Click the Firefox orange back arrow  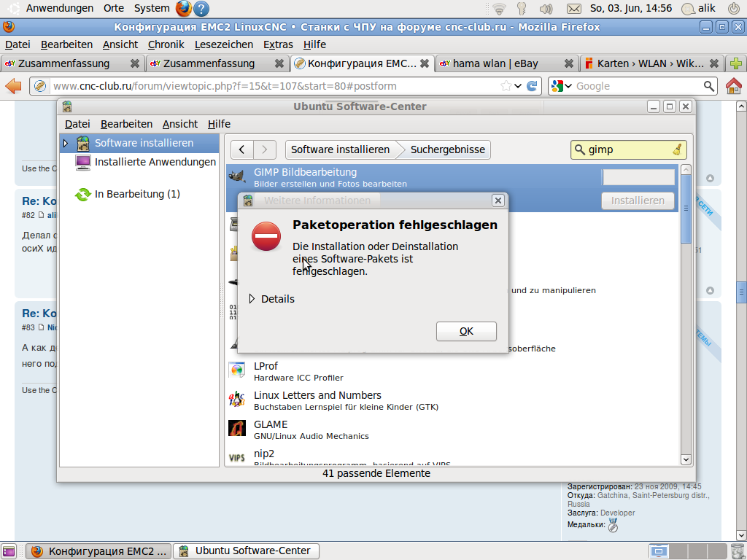[x=13, y=86]
